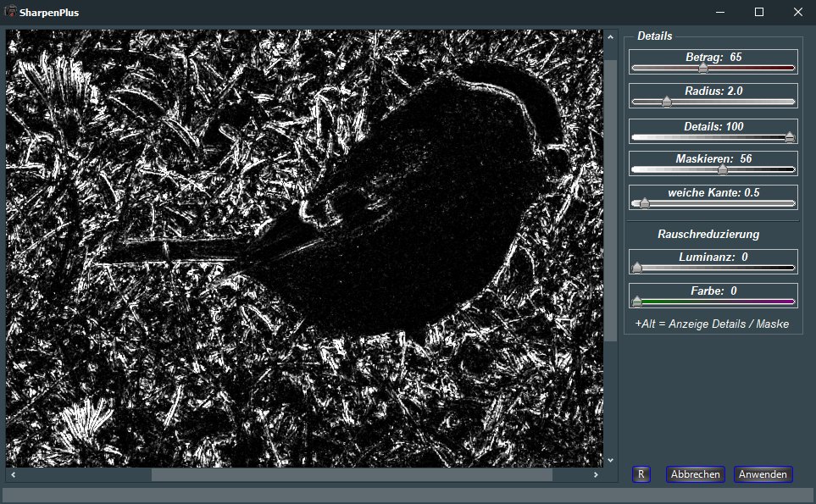Click the SharpenPlus app icon in title bar
The image size is (816, 504).
10,12
